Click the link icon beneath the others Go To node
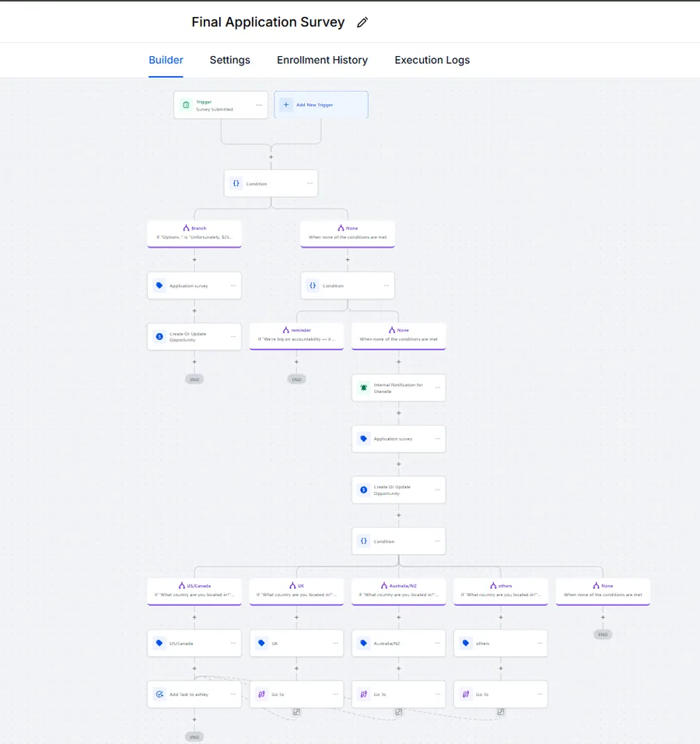The height and width of the screenshot is (744, 700). pyautogui.click(x=501, y=712)
